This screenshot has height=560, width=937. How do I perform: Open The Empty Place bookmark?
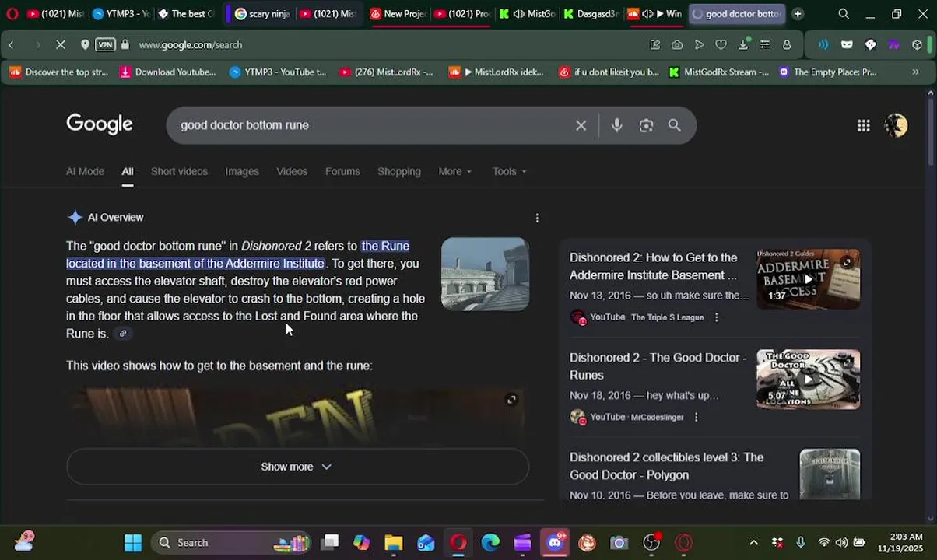click(827, 72)
